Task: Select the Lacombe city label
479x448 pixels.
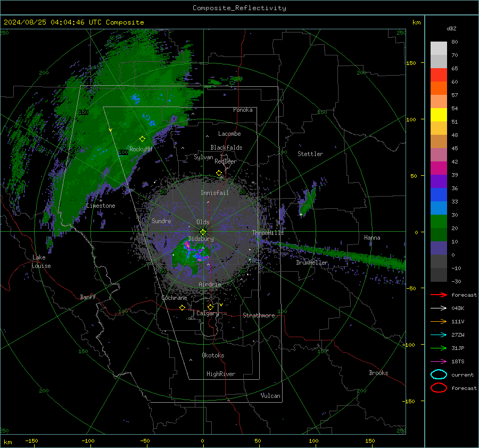Action: tap(229, 134)
